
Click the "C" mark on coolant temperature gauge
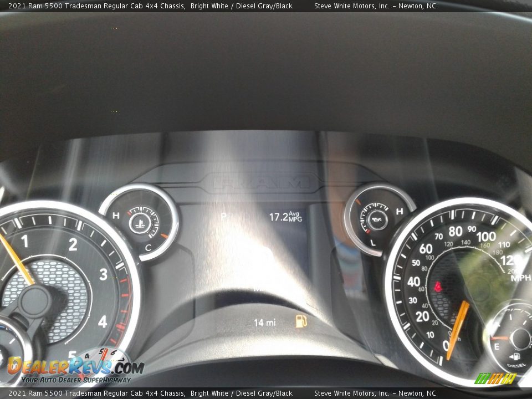148,248
